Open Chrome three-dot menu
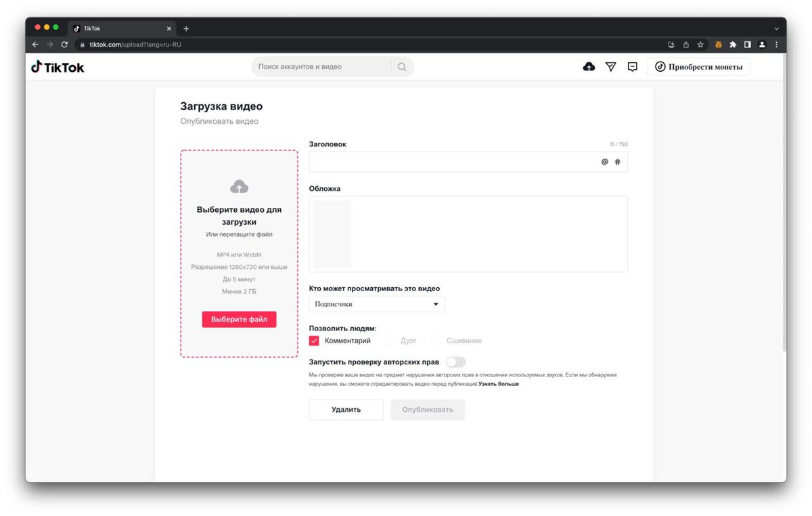 pyautogui.click(x=776, y=45)
